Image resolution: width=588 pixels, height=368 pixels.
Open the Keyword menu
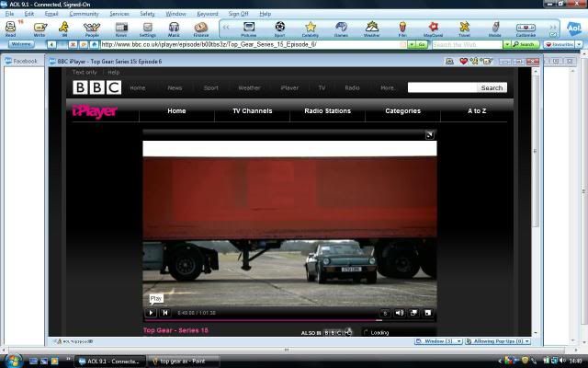208,14
